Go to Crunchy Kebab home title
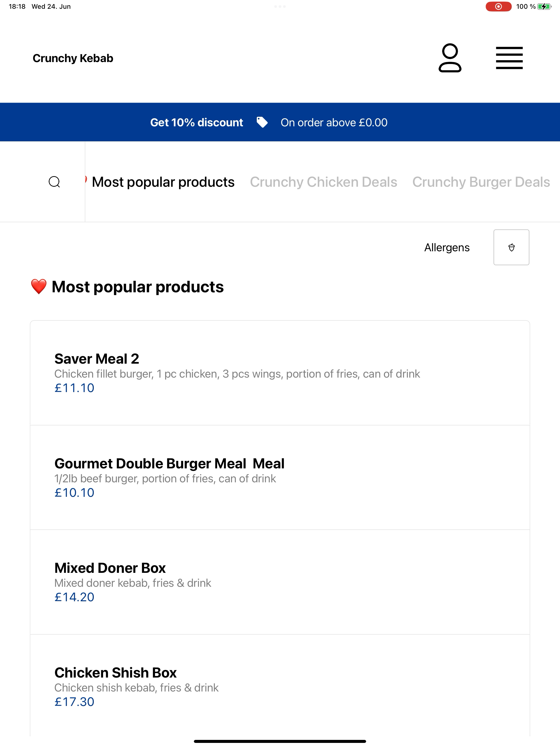This screenshot has height=747, width=560. coord(73,58)
